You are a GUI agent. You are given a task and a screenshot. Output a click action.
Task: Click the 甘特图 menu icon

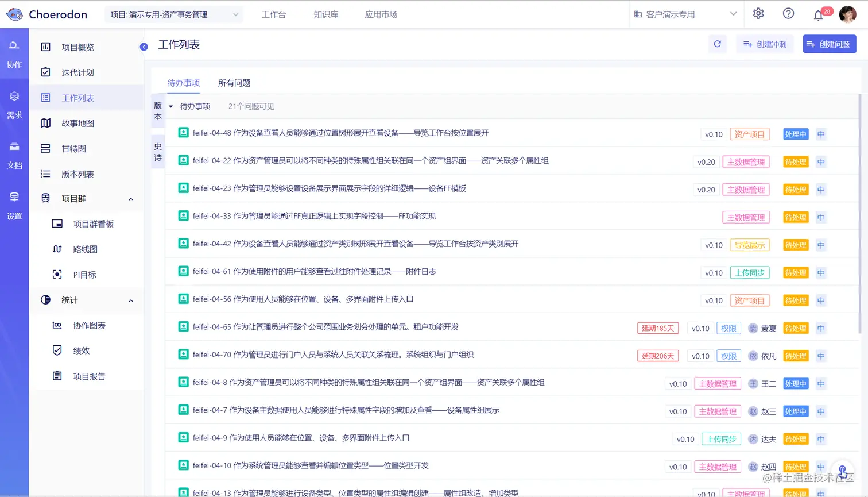pyautogui.click(x=46, y=148)
